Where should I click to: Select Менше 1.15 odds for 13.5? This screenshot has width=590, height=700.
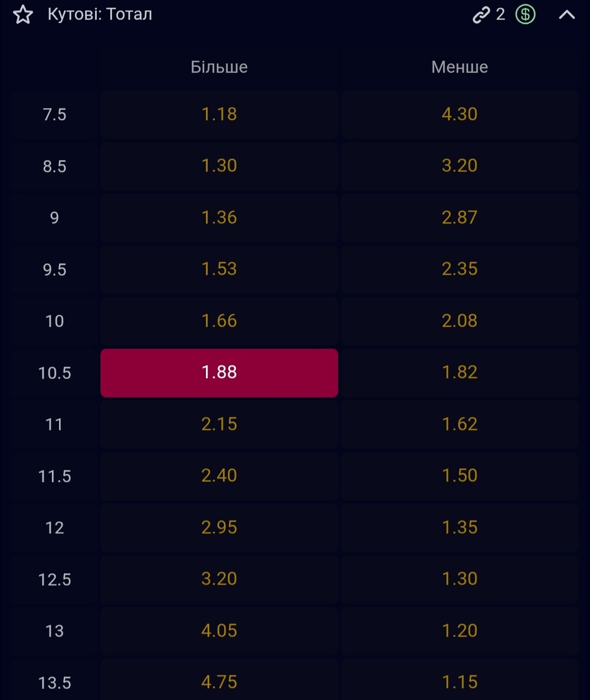459,682
